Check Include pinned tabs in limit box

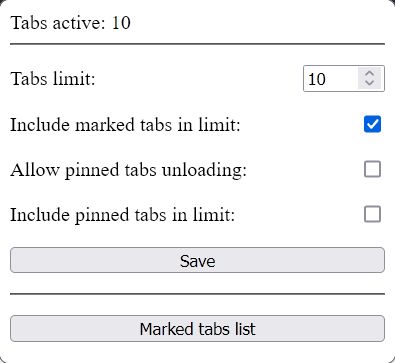click(x=372, y=214)
